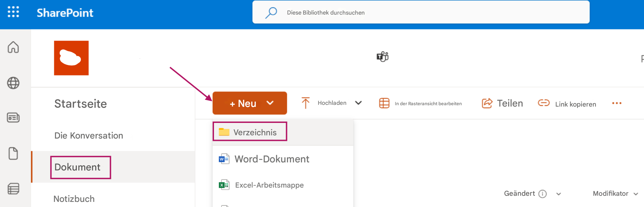
Task: Open the app launcher waffle icon
Action: (13, 12)
